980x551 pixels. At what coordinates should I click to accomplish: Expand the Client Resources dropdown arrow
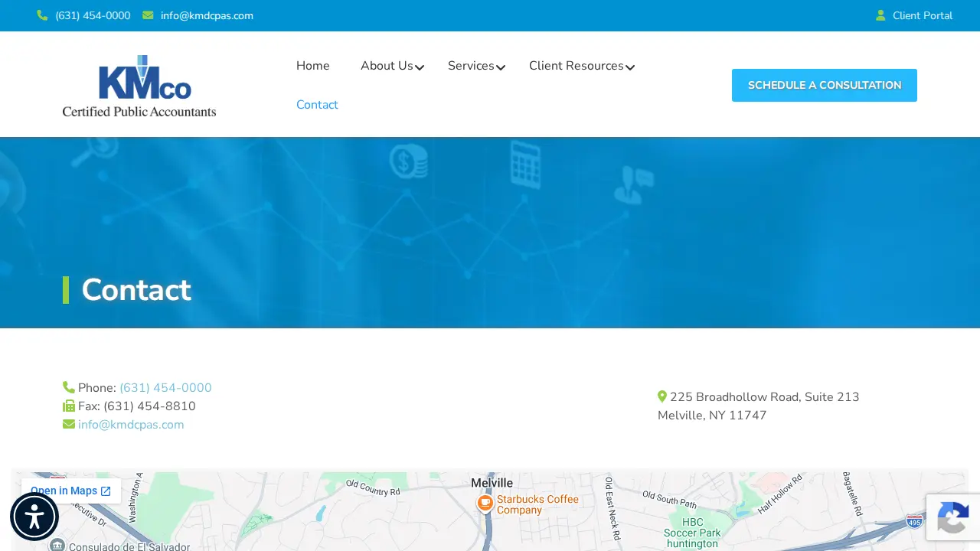[630, 68]
